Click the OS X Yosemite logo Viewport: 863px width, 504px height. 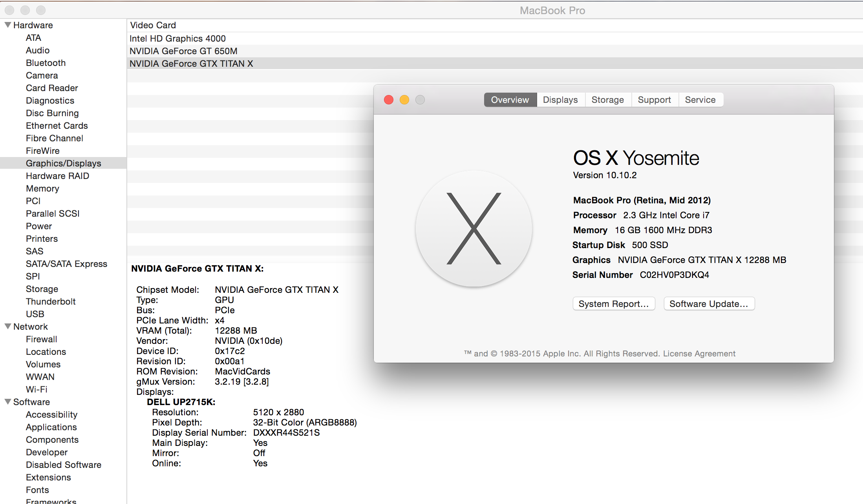pyautogui.click(x=474, y=228)
